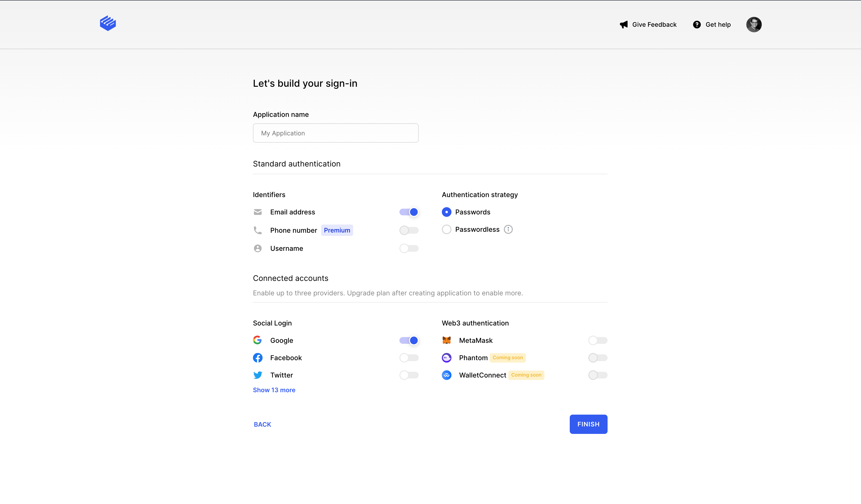Click the Application name input field
The image size is (861, 504).
(x=336, y=133)
